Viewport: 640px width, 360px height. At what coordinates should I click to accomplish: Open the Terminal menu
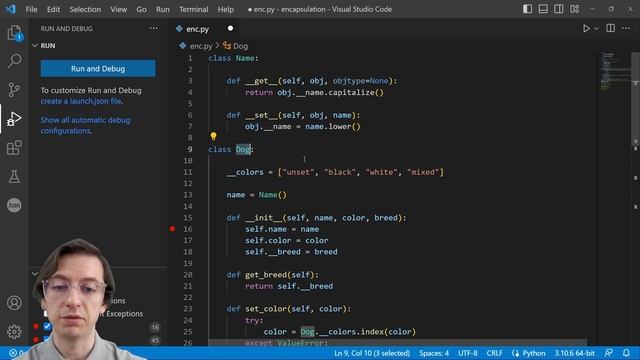tap(193, 9)
